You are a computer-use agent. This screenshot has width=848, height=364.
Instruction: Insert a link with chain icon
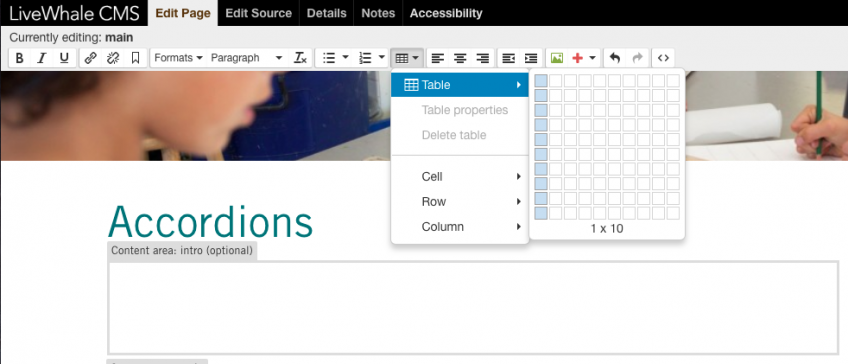(x=91, y=58)
